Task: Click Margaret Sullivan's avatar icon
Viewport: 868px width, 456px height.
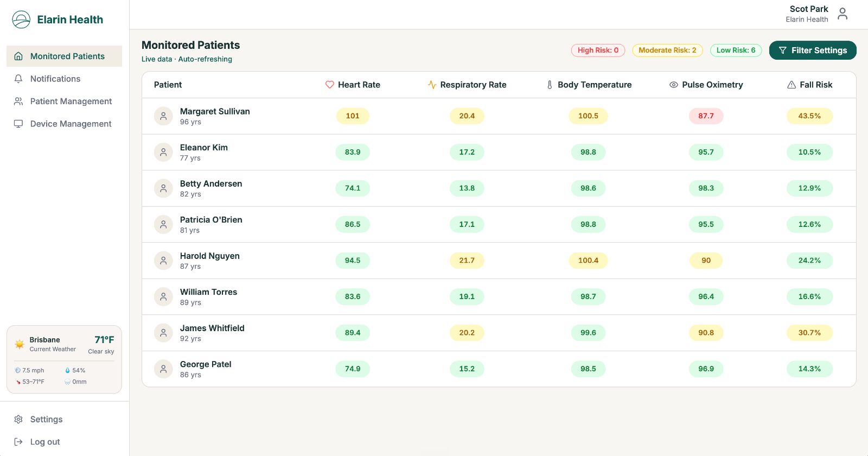Action: [x=163, y=116]
